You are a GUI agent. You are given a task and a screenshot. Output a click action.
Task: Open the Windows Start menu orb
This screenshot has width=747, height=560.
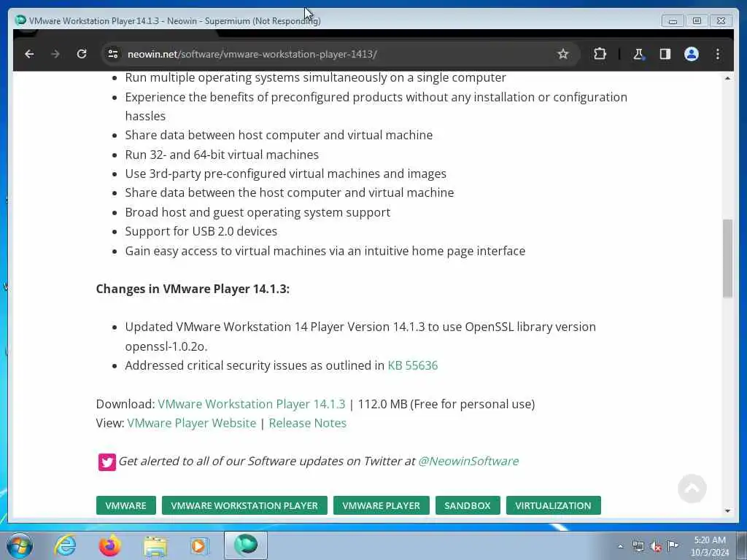click(20, 545)
